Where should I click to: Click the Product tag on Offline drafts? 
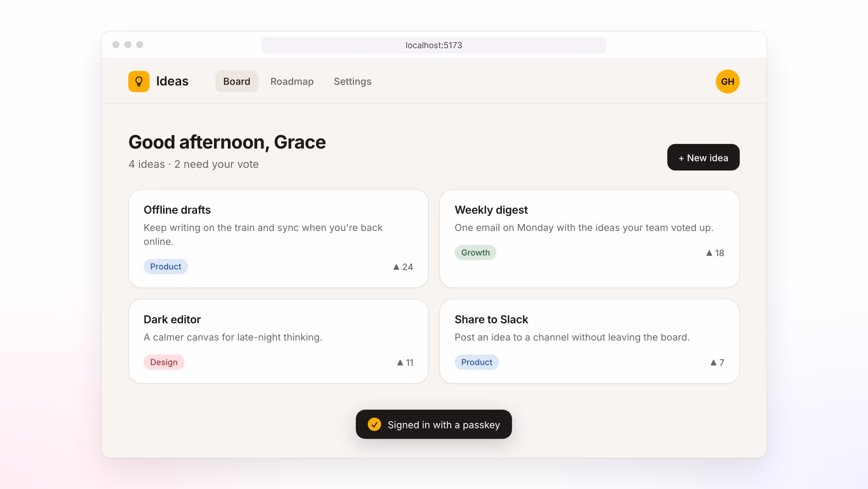pos(166,267)
